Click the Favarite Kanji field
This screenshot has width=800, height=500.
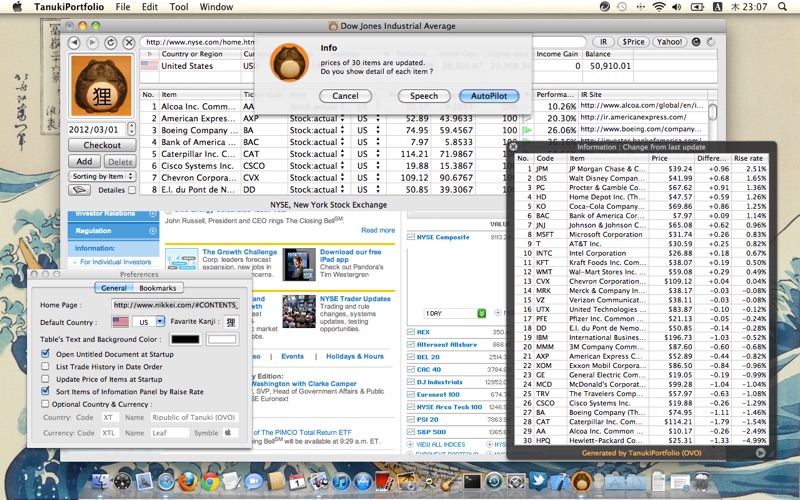coord(231,321)
